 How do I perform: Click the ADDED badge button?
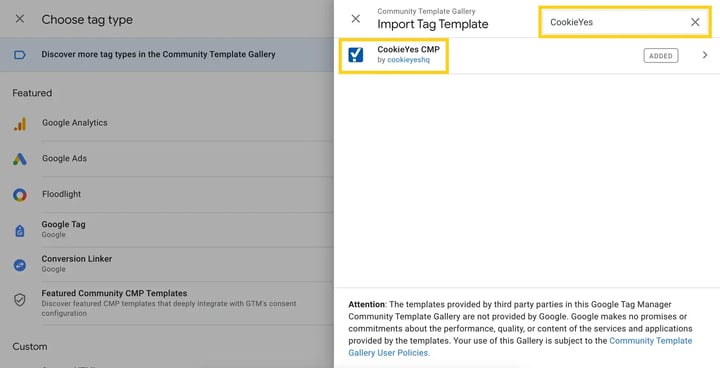pyautogui.click(x=660, y=56)
